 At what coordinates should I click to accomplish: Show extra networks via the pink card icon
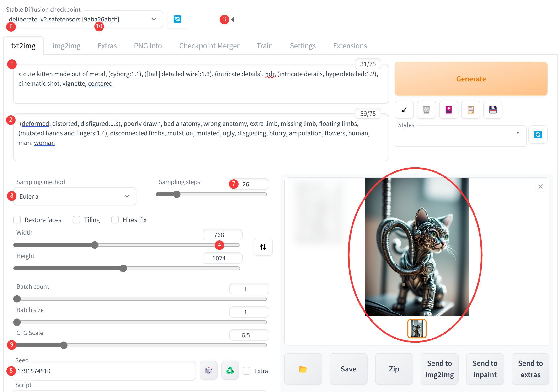tap(448, 110)
